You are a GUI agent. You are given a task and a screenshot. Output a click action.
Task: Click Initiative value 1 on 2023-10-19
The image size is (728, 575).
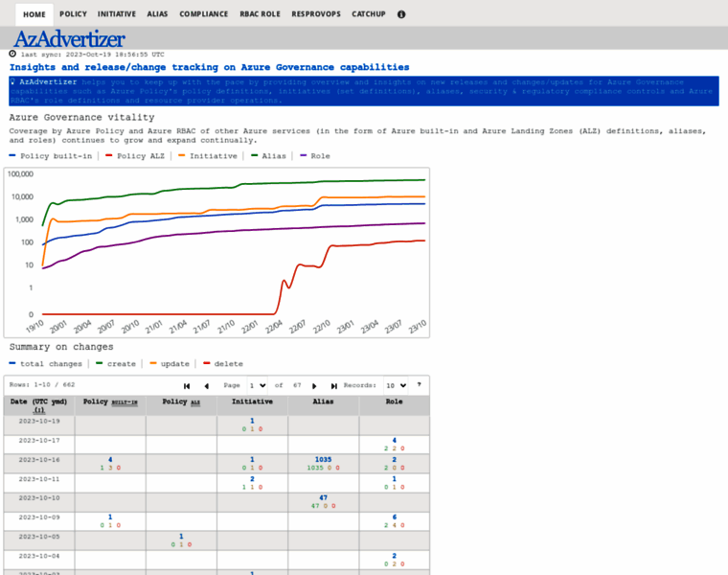[252, 421]
